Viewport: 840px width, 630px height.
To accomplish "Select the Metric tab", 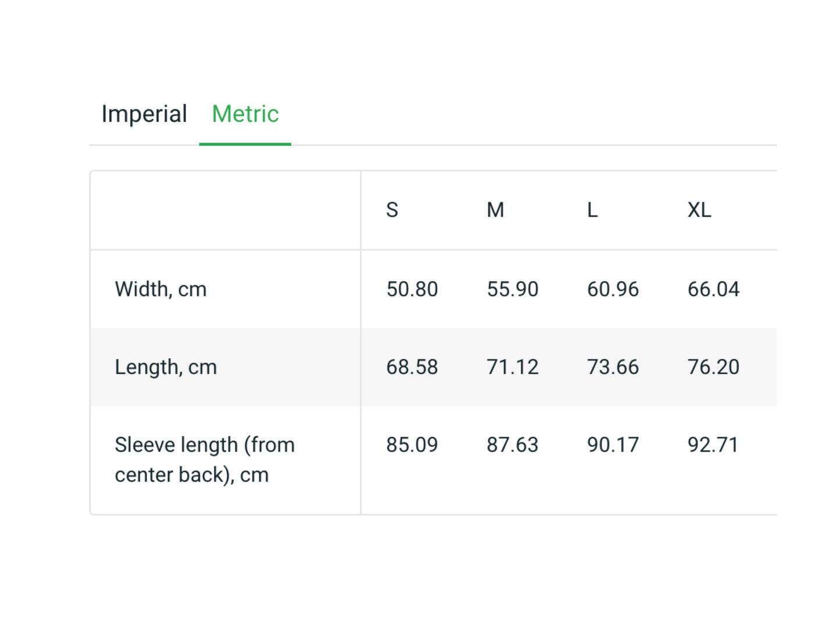I will click(245, 114).
